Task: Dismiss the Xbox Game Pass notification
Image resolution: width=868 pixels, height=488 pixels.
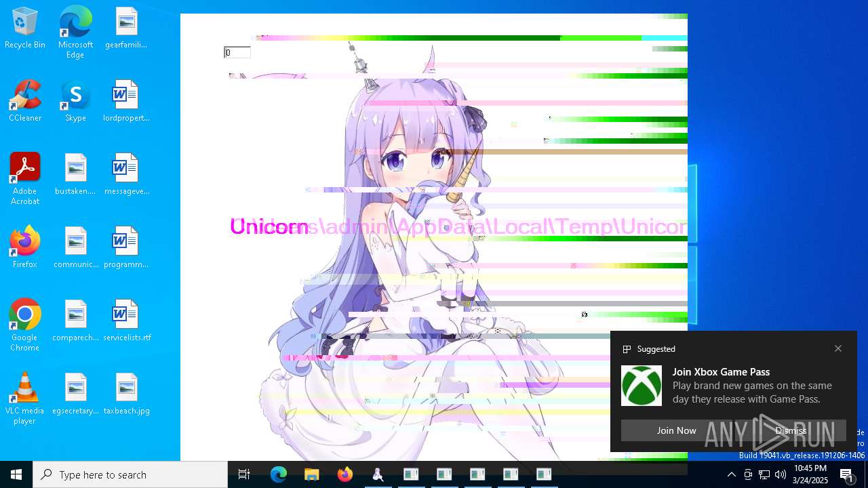Action: [791, 430]
